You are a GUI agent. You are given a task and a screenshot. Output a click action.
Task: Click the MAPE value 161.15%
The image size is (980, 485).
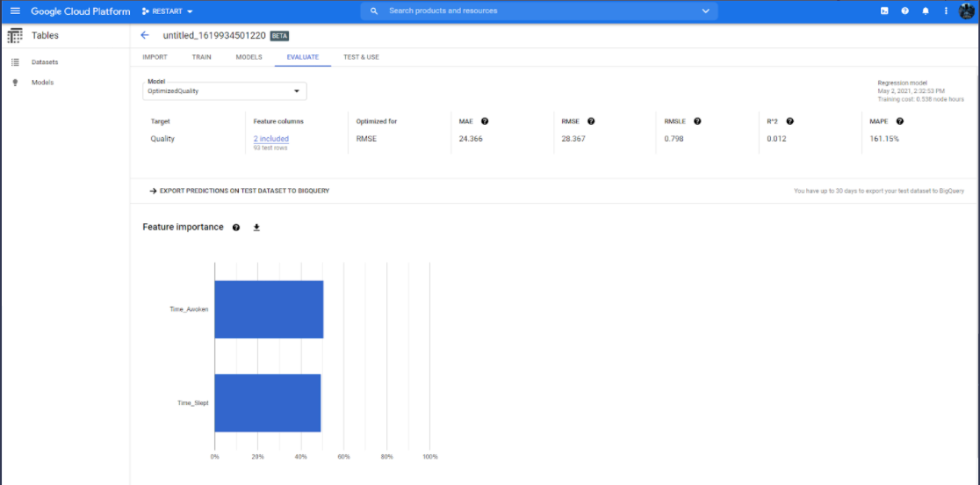(884, 139)
